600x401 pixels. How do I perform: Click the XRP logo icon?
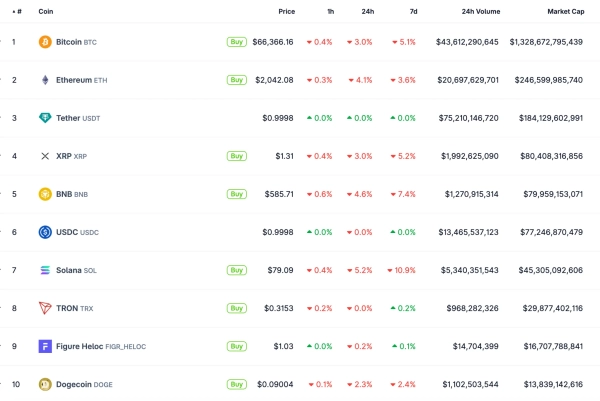pos(44,156)
